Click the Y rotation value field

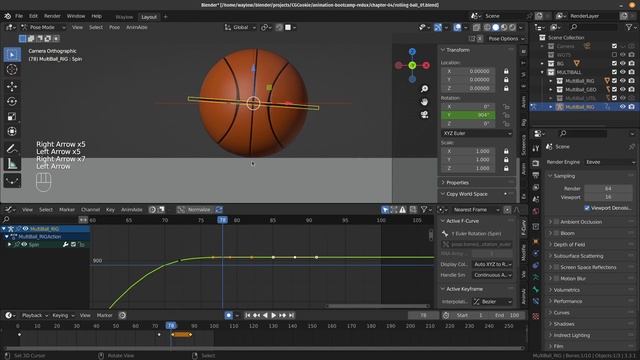click(468, 115)
